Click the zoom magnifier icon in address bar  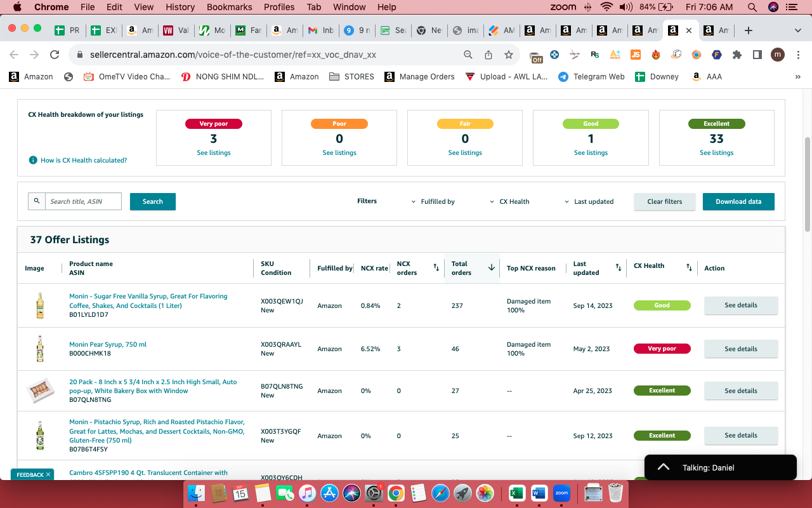pos(468,55)
